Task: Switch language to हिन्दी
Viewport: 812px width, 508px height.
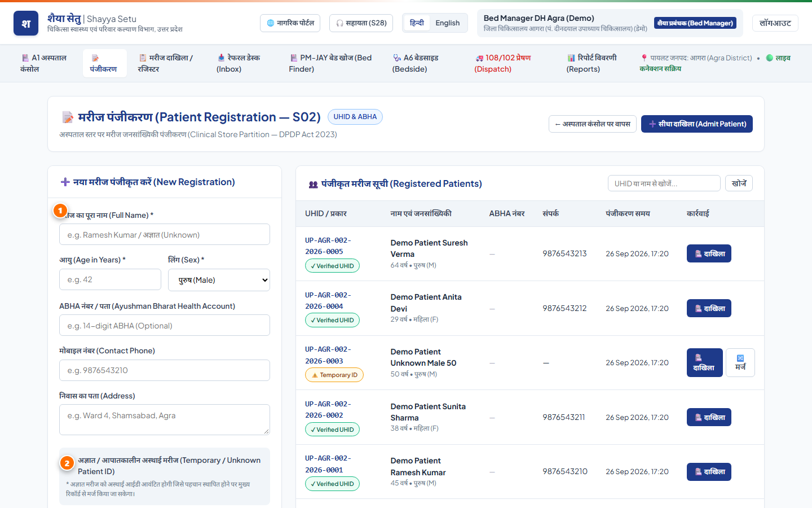Action: (417, 23)
